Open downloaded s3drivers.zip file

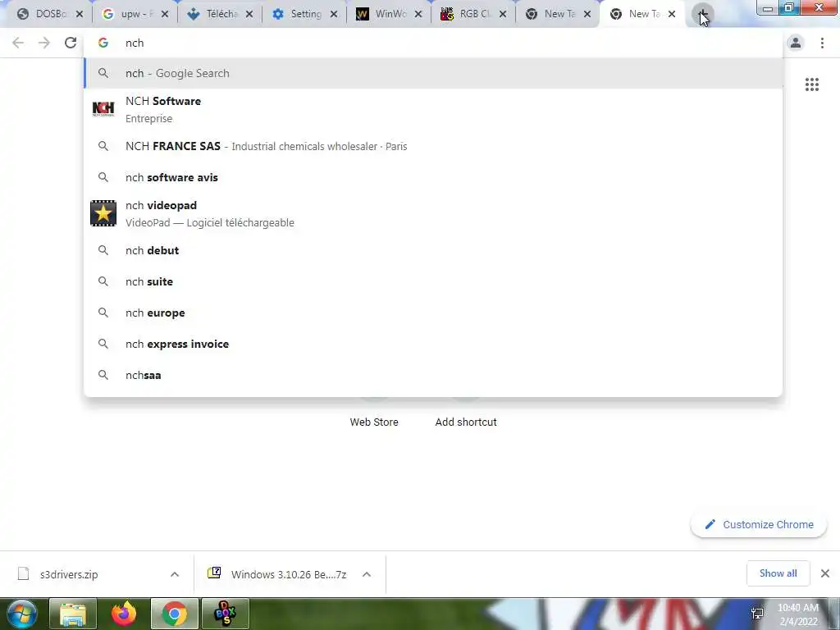click(69, 574)
